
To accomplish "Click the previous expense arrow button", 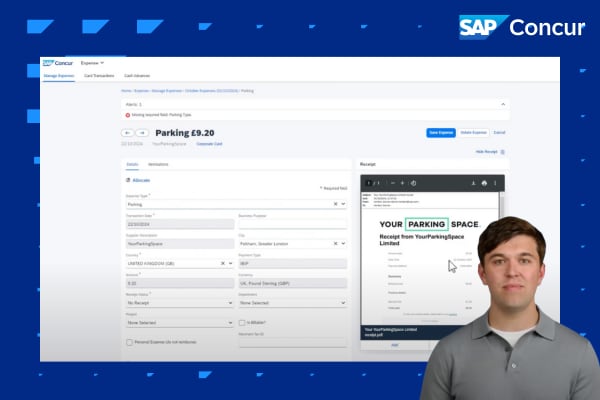I will 127,132.
